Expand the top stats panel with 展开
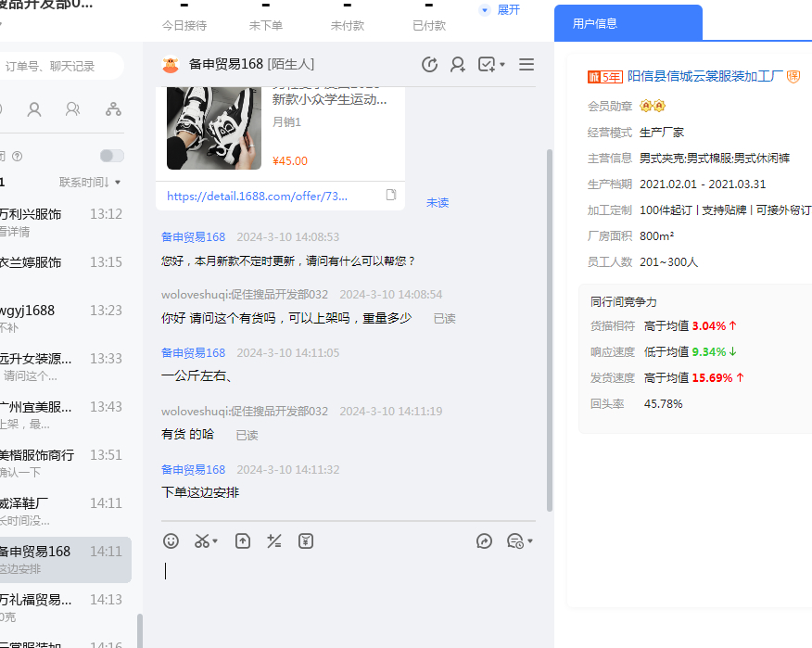Viewport: 812px width, 648px height. pyautogui.click(x=501, y=9)
